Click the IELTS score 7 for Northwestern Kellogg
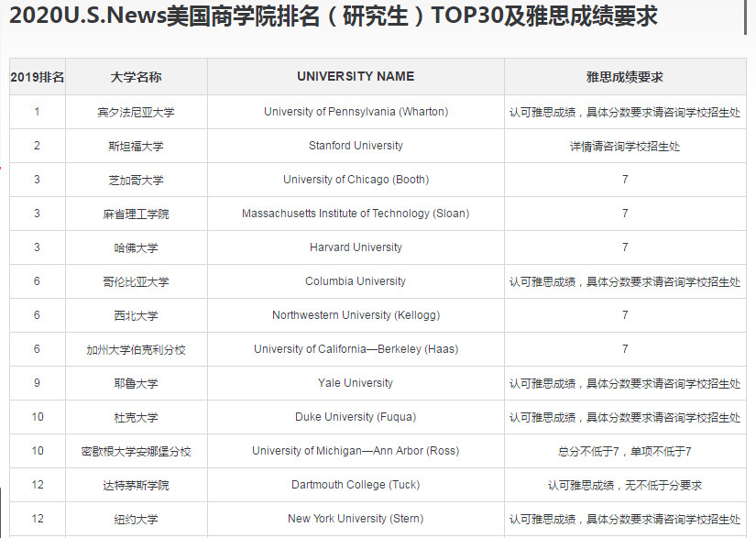The width and height of the screenshot is (756, 538). 625,314
